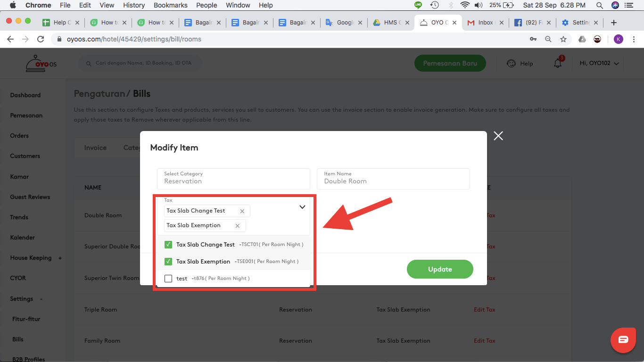
Task: Uncheck Tax Slab Exemption checkbox
Action: [168, 262]
